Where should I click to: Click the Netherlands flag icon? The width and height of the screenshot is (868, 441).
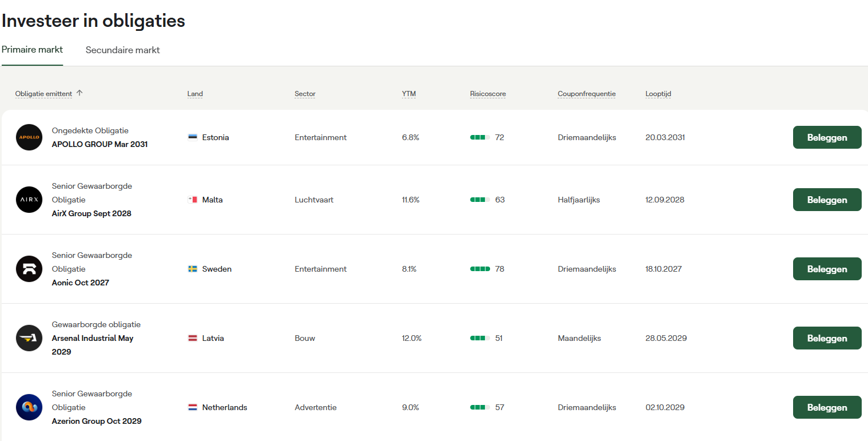tap(193, 407)
